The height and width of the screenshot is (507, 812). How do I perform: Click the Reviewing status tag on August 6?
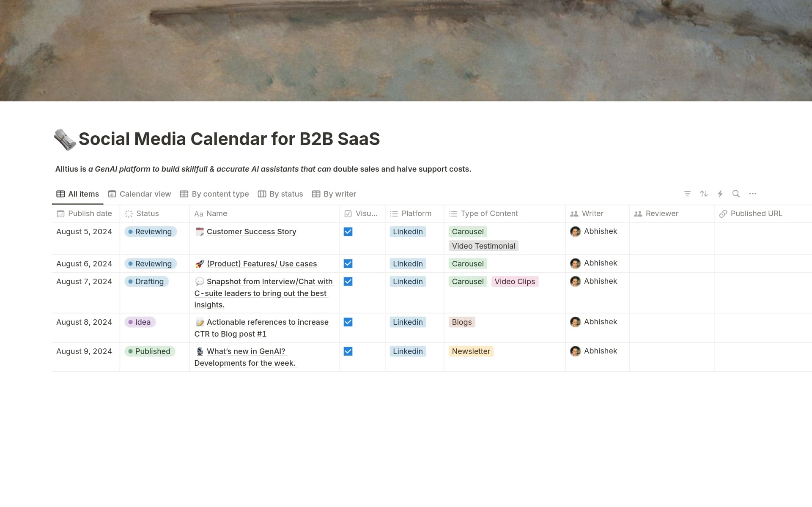coord(151,263)
